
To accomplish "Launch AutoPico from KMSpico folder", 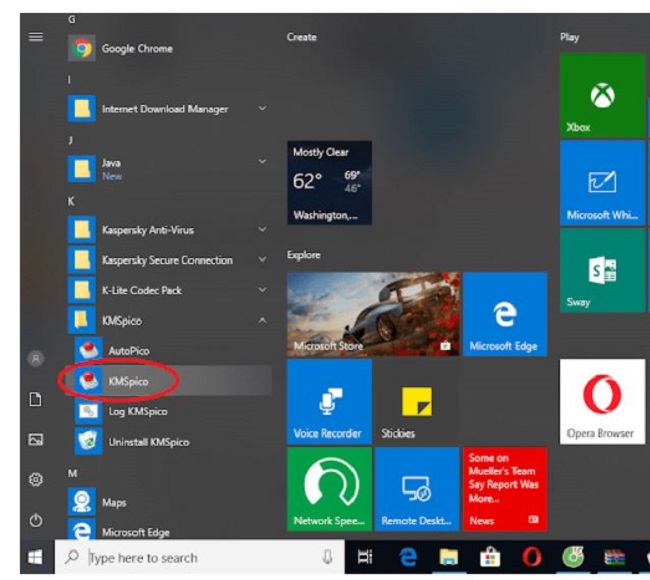I will pos(172,351).
